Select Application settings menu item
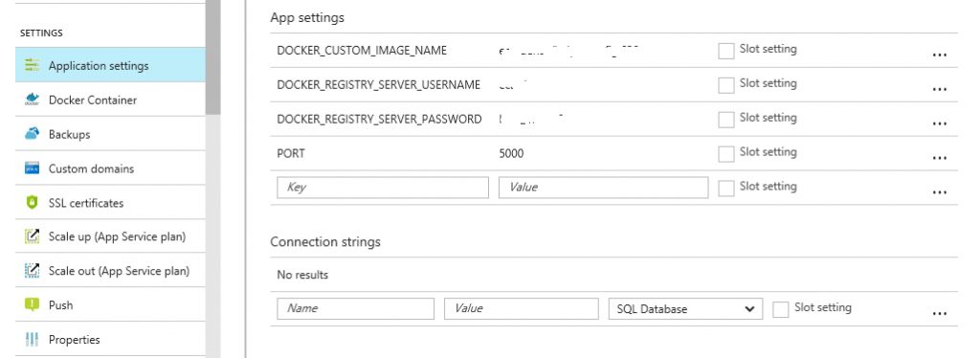 110,65
